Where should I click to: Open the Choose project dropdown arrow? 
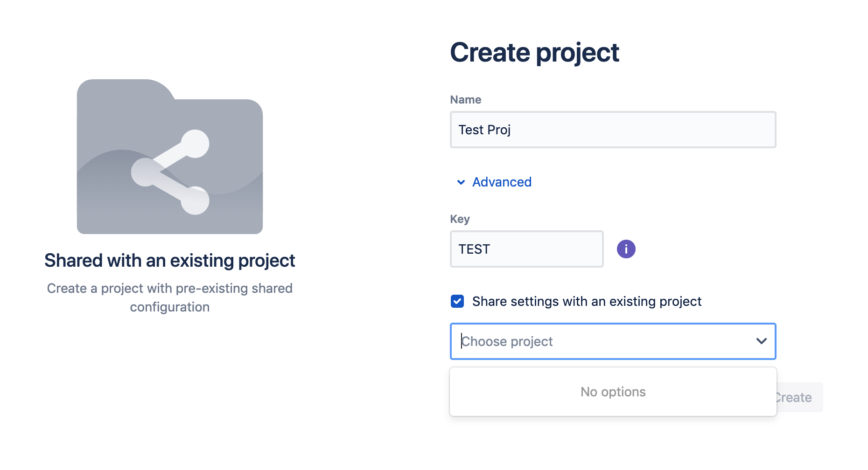tap(761, 341)
